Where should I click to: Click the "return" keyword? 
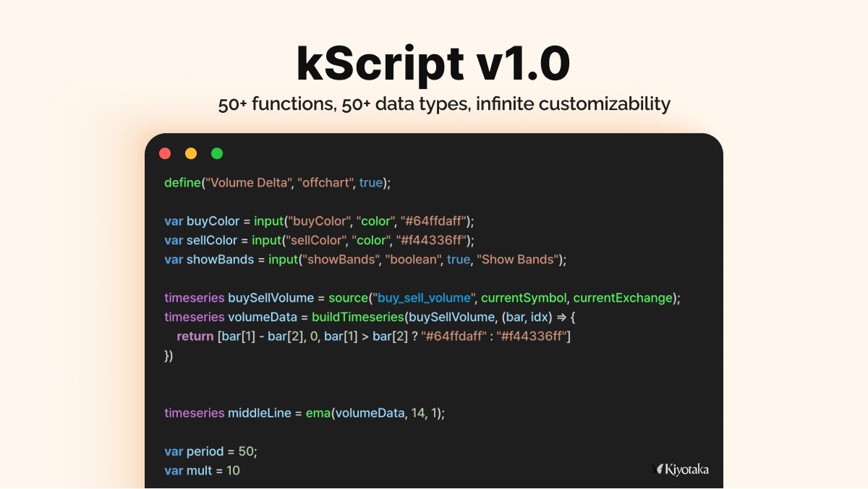[x=195, y=336]
